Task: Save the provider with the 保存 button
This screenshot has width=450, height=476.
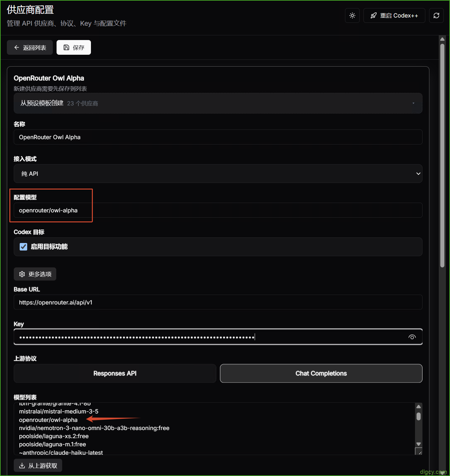Action: click(74, 48)
